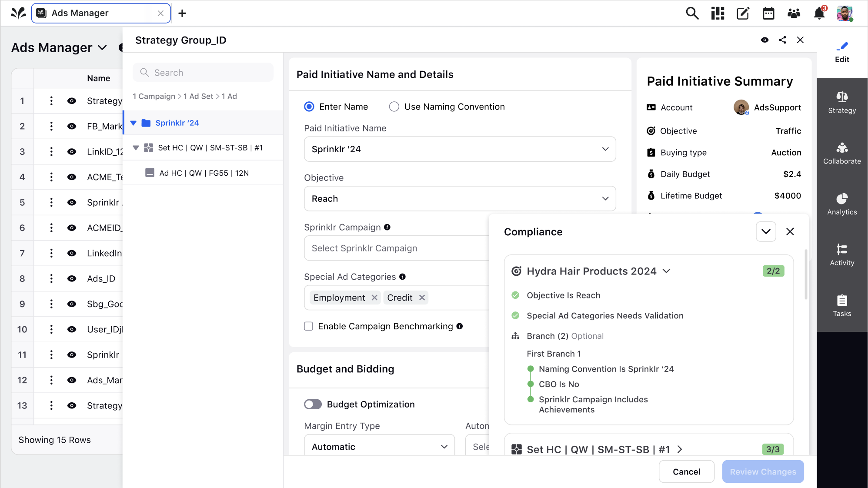Collapse Set HC | QW | SM-ST-SB | #1 node
Viewport: 868px width, 488px height.
point(136,148)
